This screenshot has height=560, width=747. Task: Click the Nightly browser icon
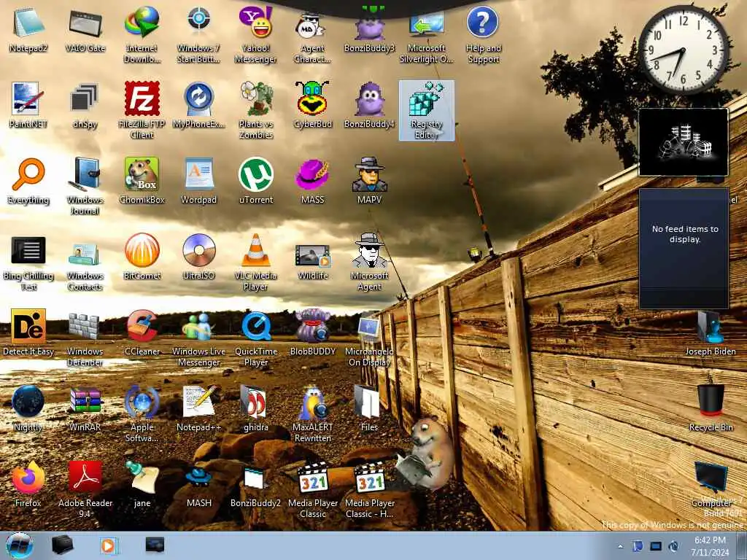tap(28, 408)
